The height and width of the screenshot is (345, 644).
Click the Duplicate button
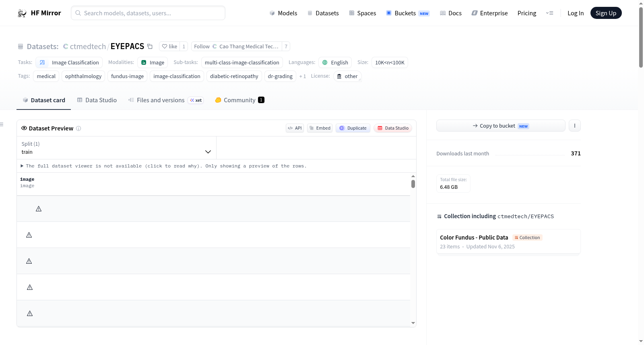point(353,128)
